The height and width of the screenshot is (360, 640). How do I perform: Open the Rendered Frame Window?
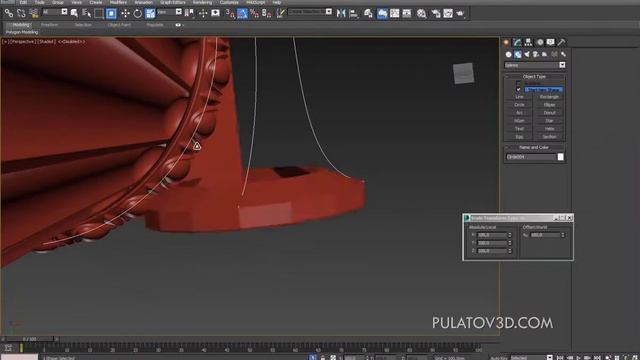(x=448, y=13)
